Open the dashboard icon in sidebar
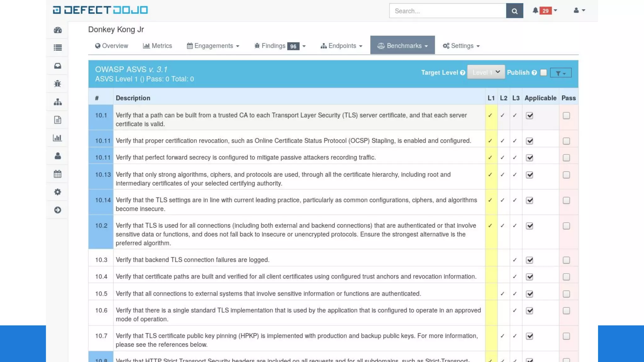The image size is (644, 362). [58, 30]
